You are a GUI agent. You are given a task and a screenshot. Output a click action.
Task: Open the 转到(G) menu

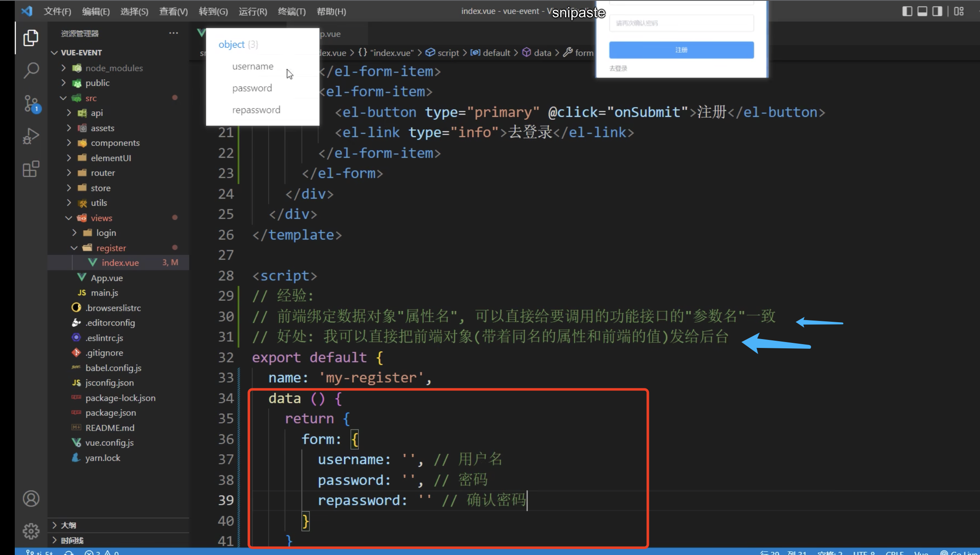coord(213,11)
